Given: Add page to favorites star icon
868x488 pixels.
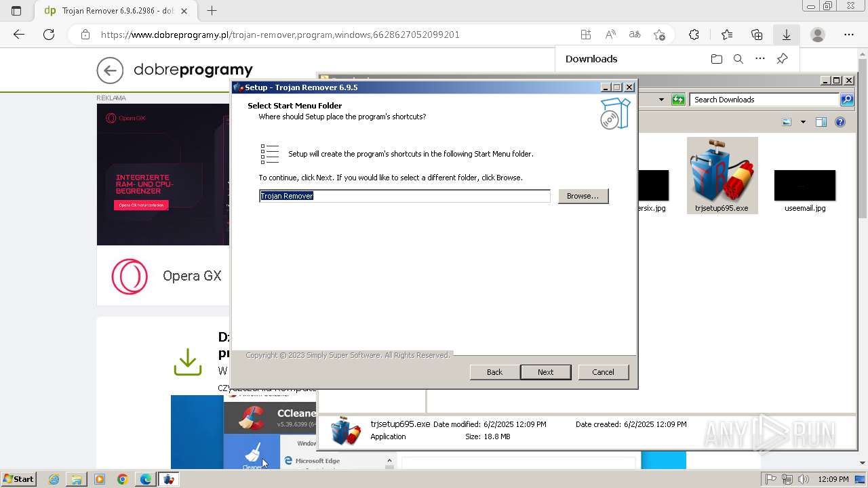Looking at the screenshot, I should click(659, 35).
